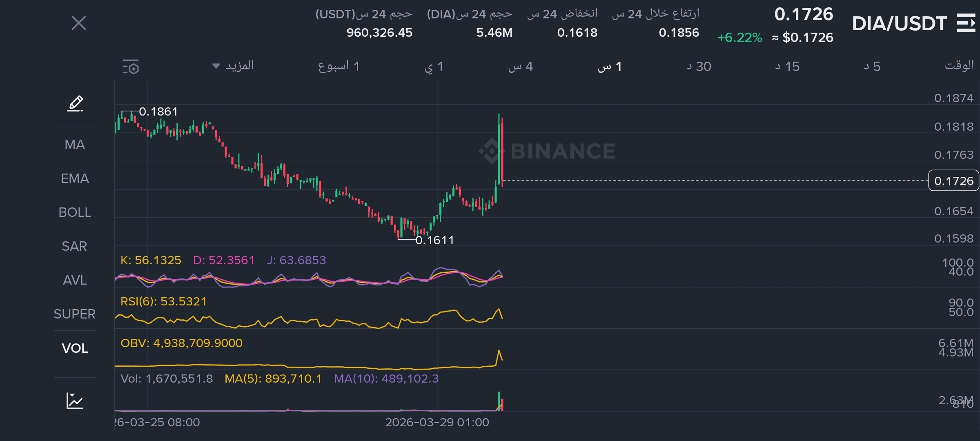The width and height of the screenshot is (980, 441).
Task: Switch to the 4 س timeframe tab
Action: tap(521, 67)
